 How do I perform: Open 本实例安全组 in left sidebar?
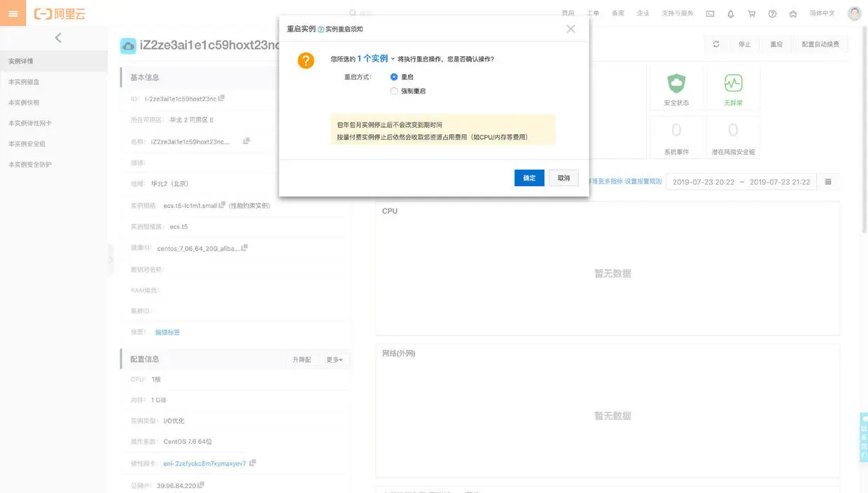coord(27,144)
